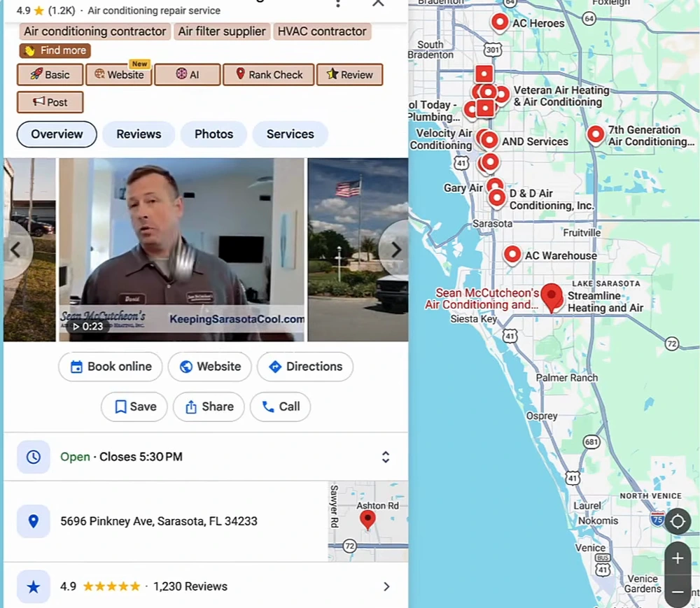Viewport: 700px width, 608px height.
Task: Click the address 5696 Pinkney Ave text
Action: 158,521
